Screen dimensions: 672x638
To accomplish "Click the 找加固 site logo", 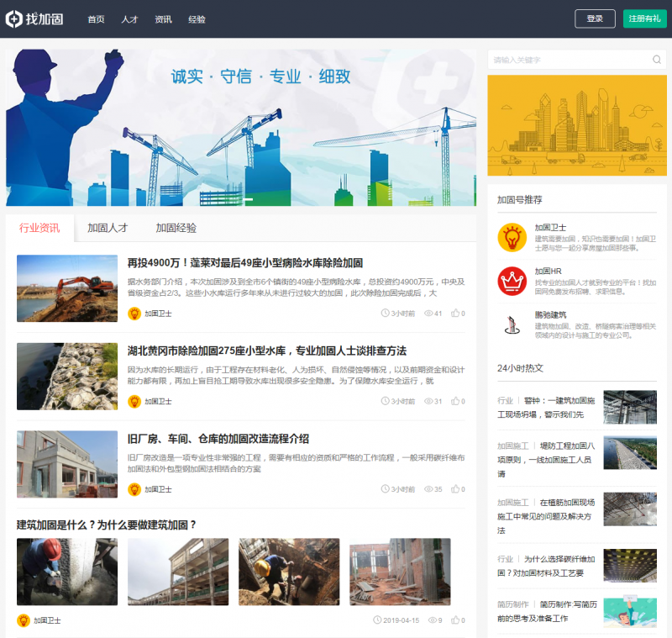I will (x=34, y=18).
